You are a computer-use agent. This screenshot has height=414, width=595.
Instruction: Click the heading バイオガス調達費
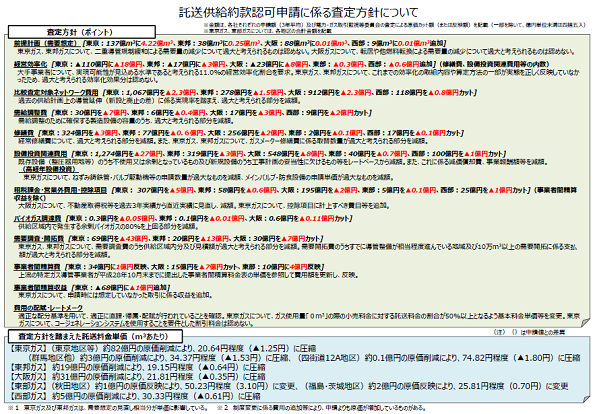coord(38,219)
